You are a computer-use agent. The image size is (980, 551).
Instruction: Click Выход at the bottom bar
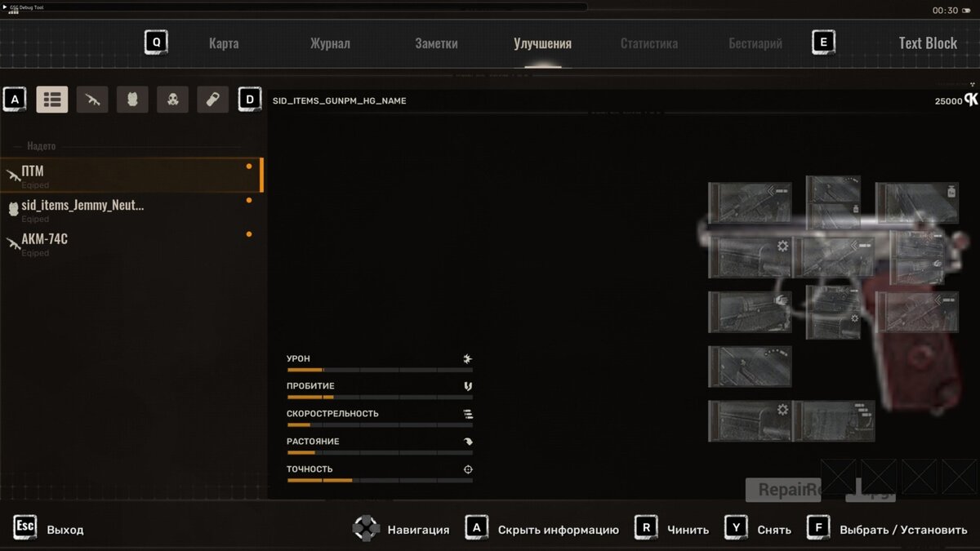(65, 530)
